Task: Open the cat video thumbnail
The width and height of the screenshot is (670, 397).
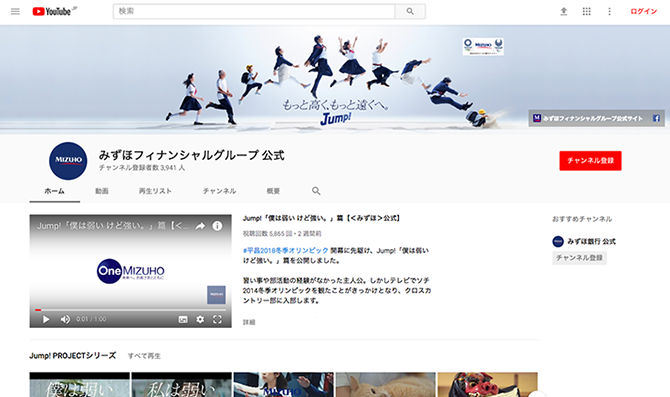Action: 386,385
